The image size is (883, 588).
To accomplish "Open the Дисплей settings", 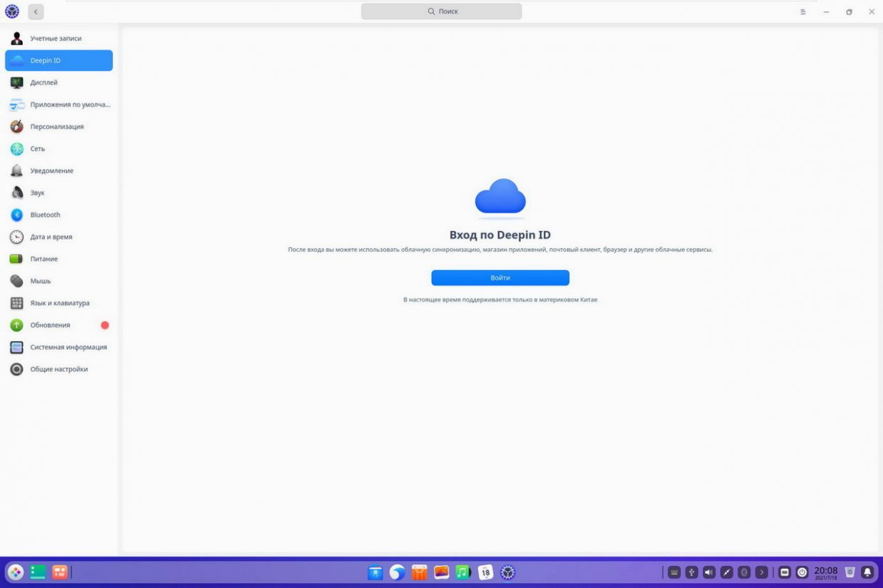I will pyautogui.click(x=43, y=82).
